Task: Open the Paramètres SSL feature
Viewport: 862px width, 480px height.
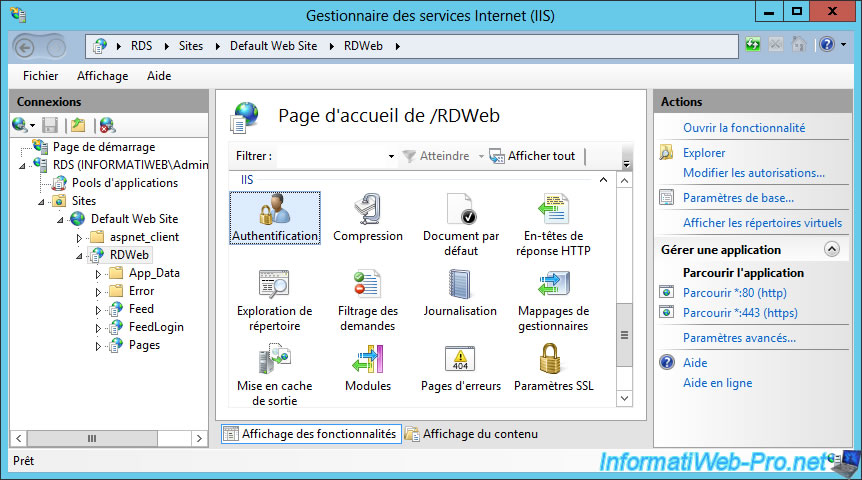Action: click(x=553, y=368)
